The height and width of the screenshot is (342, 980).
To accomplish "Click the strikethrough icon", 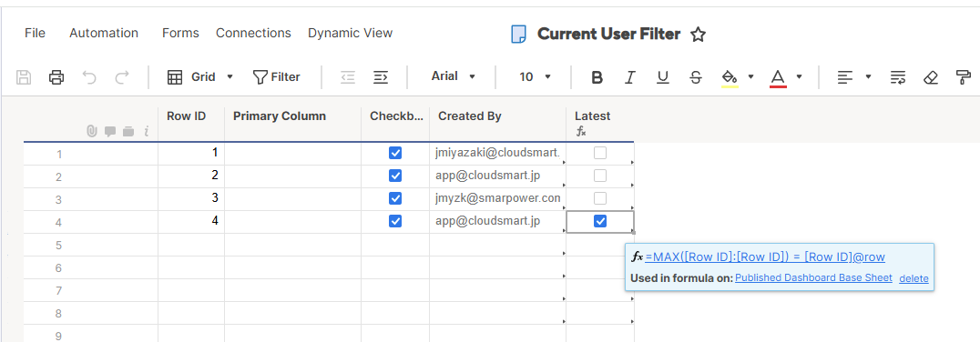I will [695, 77].
